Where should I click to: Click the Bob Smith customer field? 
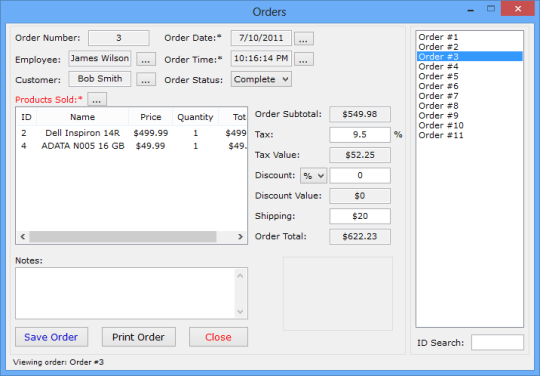pos(100,79)
